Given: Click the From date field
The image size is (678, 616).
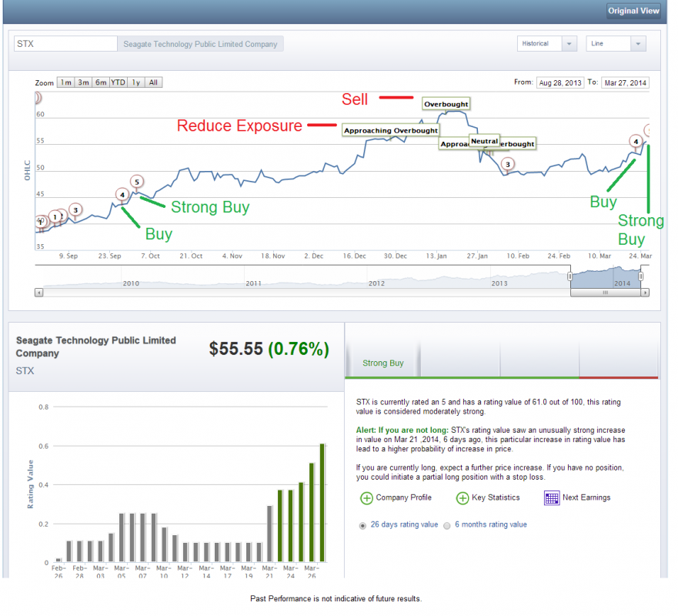Looking at the screenshot, I should [560, 82].
